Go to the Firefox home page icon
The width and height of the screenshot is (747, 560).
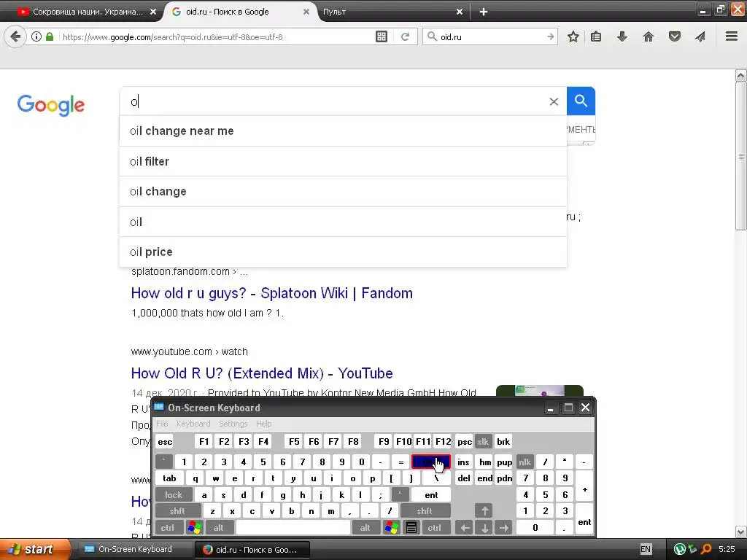(649, 36)
